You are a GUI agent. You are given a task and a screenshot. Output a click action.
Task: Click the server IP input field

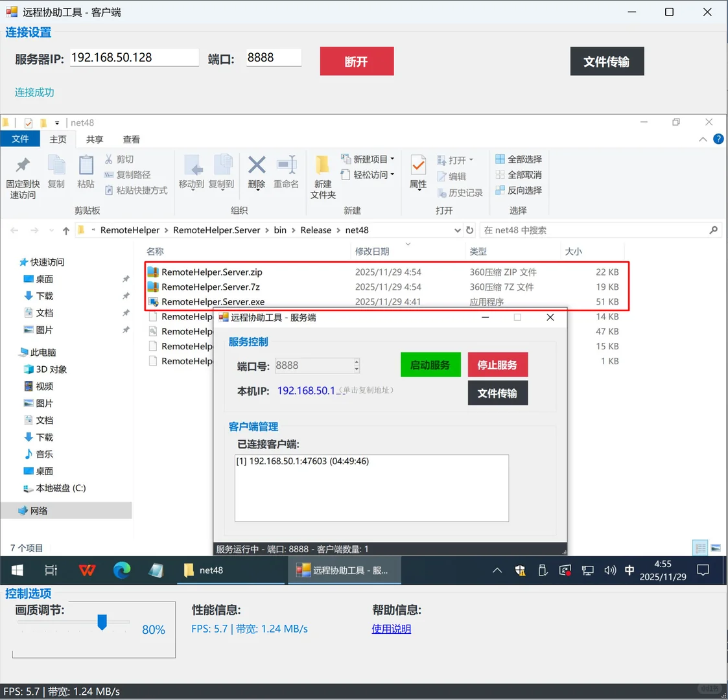click(x=134, y=58)
